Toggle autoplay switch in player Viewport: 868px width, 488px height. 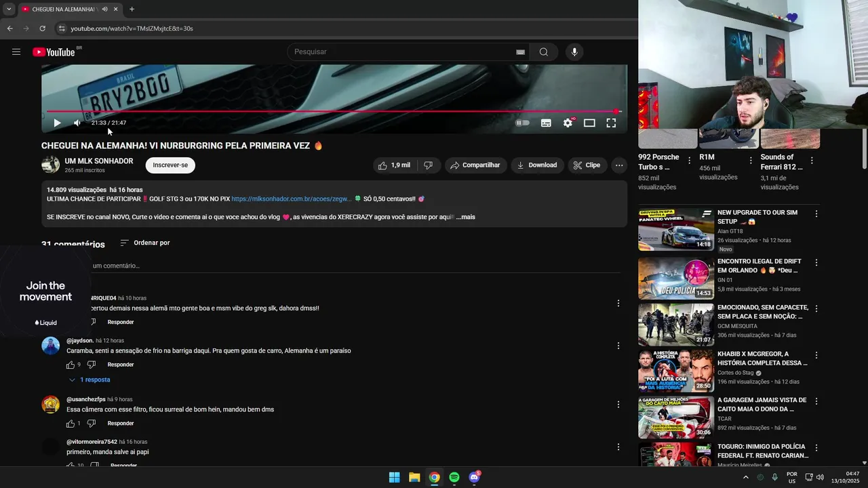522,123
